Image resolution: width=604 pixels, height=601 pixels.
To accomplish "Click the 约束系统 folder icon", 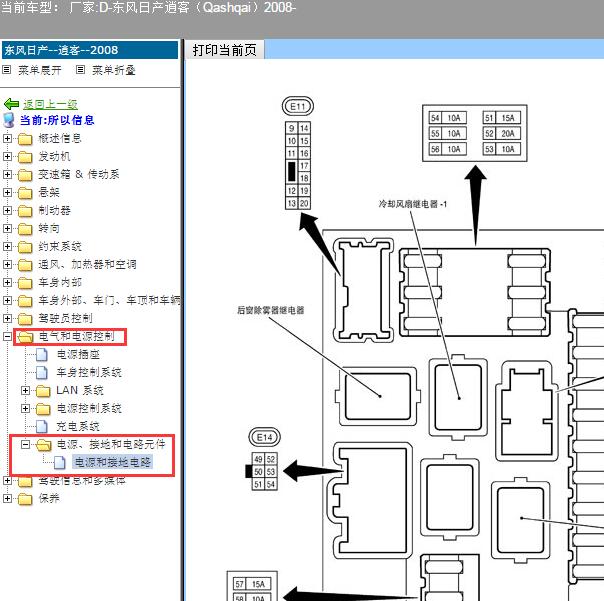I will point(25,247).
